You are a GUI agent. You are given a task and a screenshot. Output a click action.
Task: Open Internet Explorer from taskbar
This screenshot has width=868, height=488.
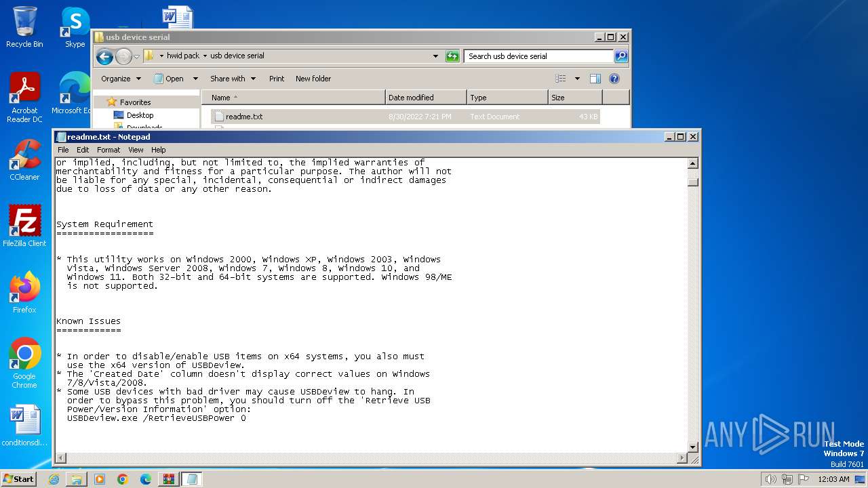[x=54, y=479]
